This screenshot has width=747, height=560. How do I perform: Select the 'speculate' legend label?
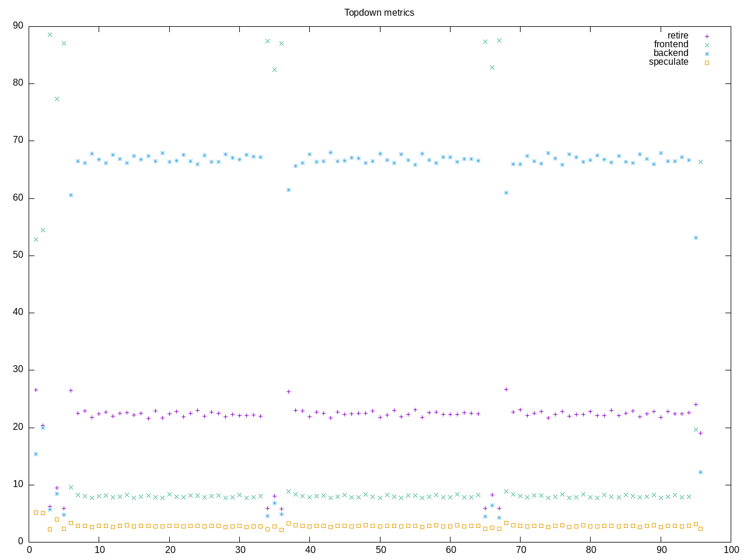[x=668, y=62]
